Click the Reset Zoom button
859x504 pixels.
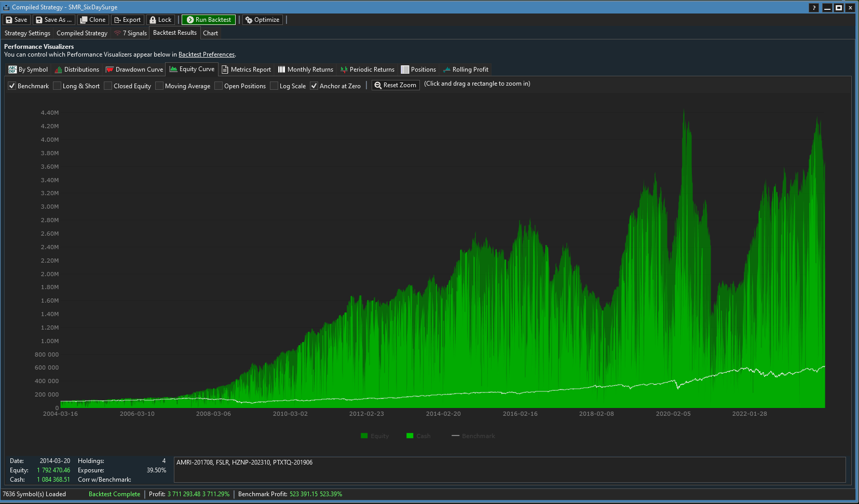tap(396, 85)
